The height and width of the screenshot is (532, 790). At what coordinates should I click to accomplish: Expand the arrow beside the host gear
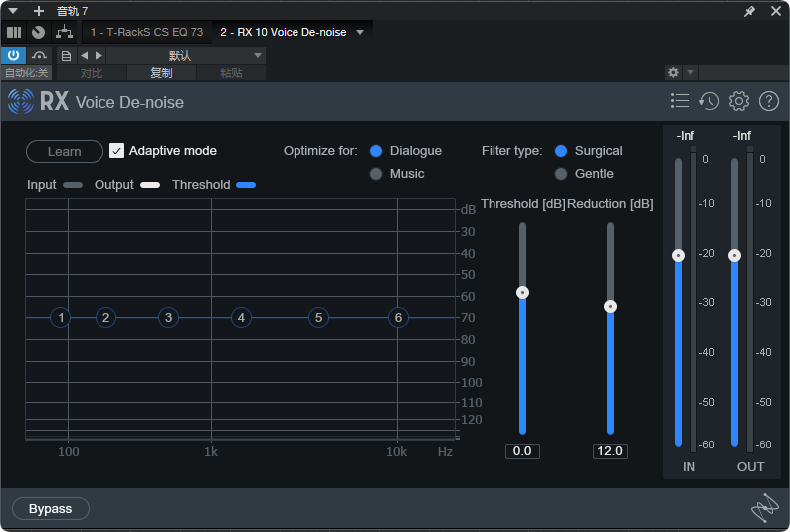(x=691, y=72)
